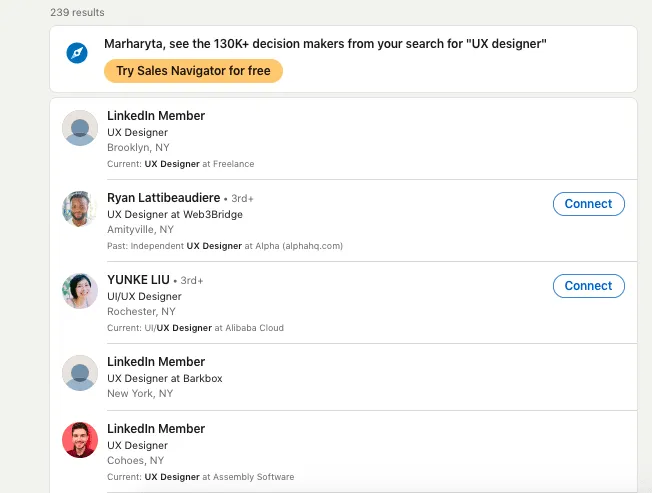Click 'Brooklyn, NY' location text
Image resolution: width=652 pixels, height=493 pixels.
coord(138,148)
